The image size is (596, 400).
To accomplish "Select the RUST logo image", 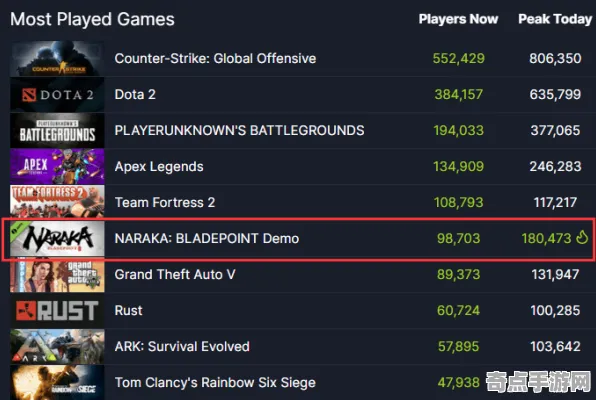I will (x=57, y=310).
